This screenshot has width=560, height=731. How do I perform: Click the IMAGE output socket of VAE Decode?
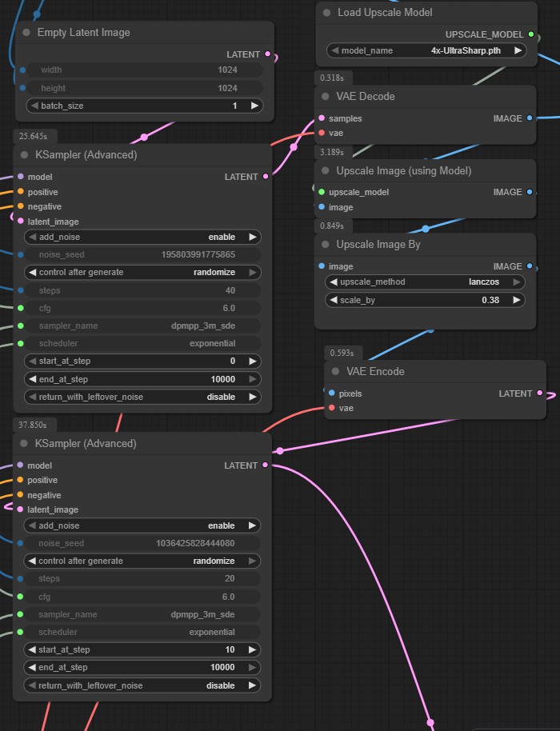(530, 118)
